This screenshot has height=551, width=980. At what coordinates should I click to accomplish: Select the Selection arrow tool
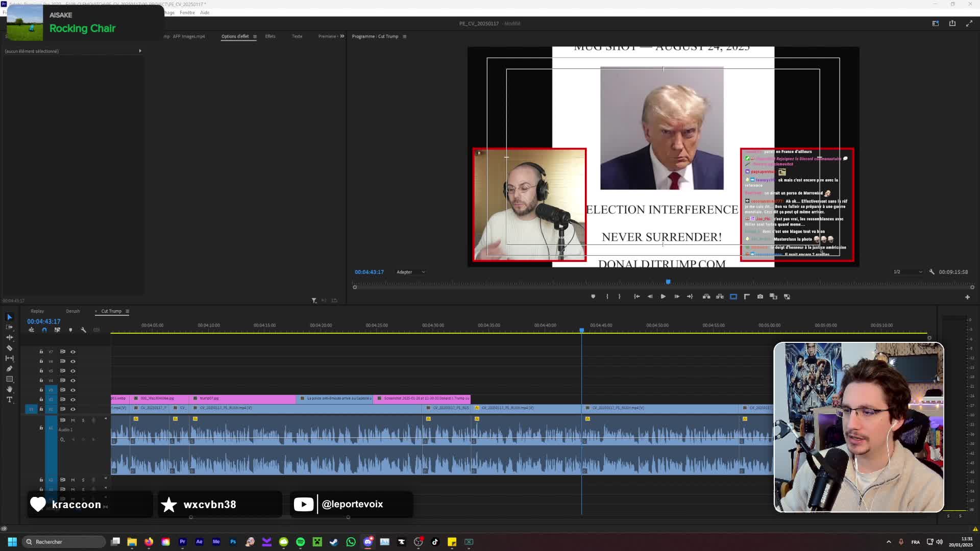[x=9, y=317]
